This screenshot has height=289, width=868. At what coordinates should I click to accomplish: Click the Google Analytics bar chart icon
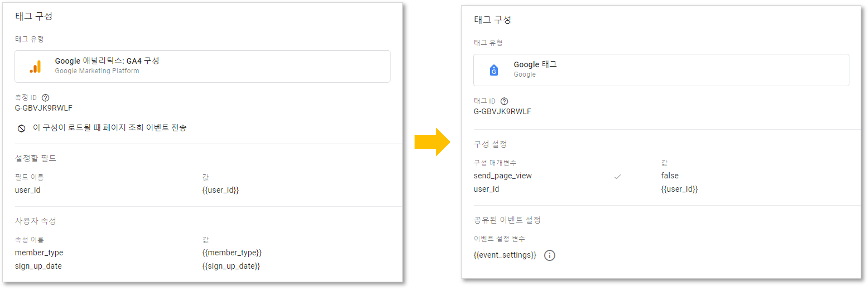click(35, 66)
